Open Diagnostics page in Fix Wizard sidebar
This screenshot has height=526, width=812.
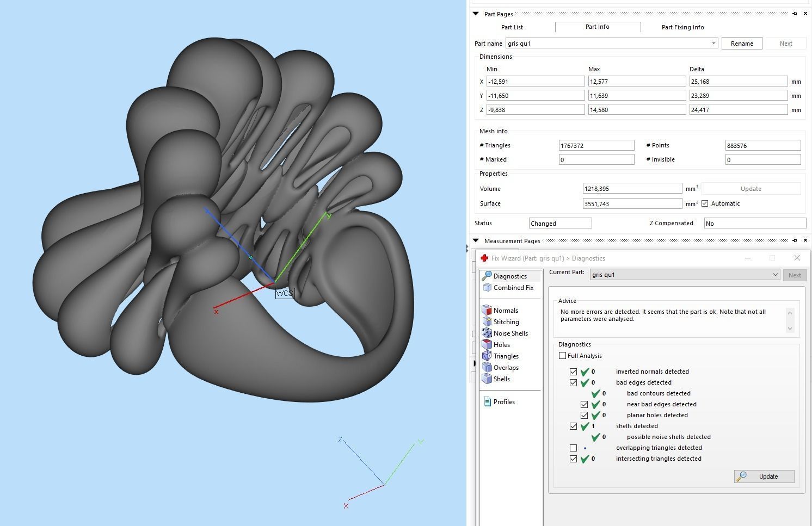tap(510, 276)
